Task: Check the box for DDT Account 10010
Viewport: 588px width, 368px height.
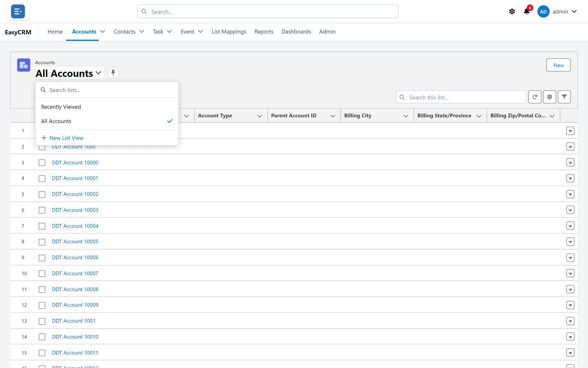Action: 42,337
